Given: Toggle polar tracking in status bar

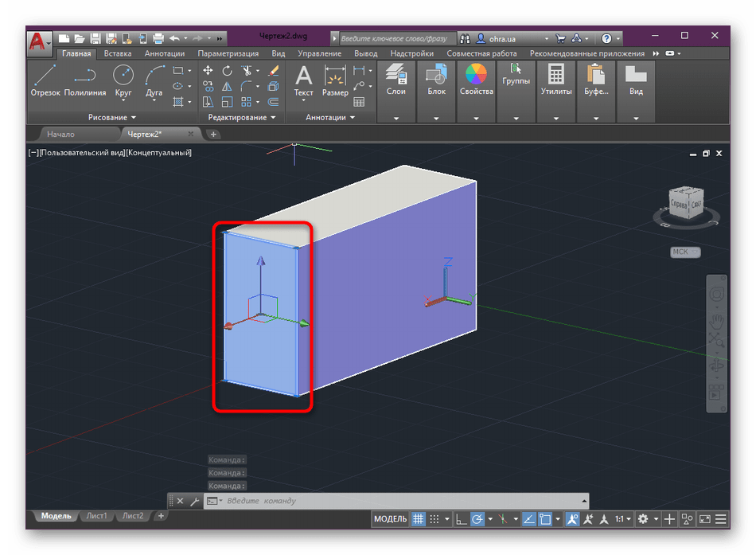Looking at the screenshot, I should (477, 519).
